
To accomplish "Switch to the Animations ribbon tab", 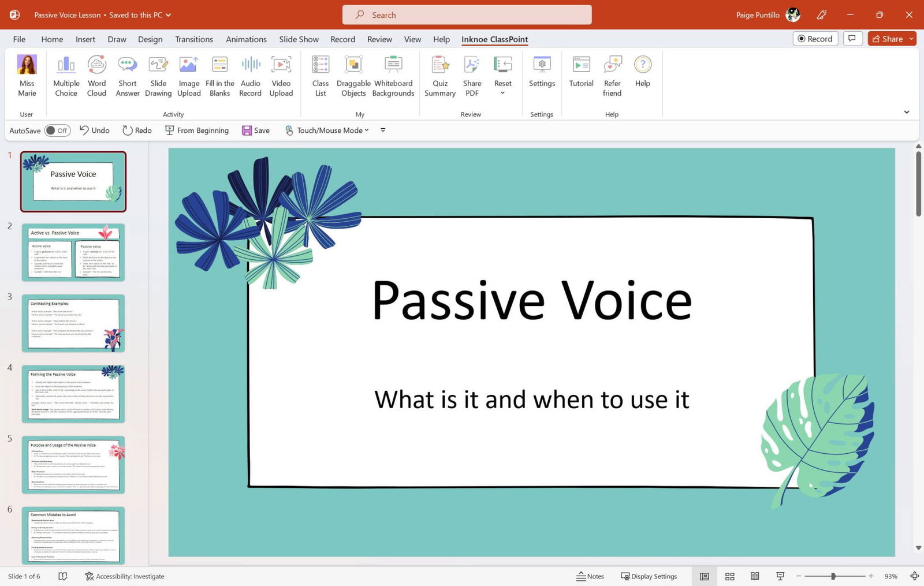I will pyautogui.click(x=246, y=39).
